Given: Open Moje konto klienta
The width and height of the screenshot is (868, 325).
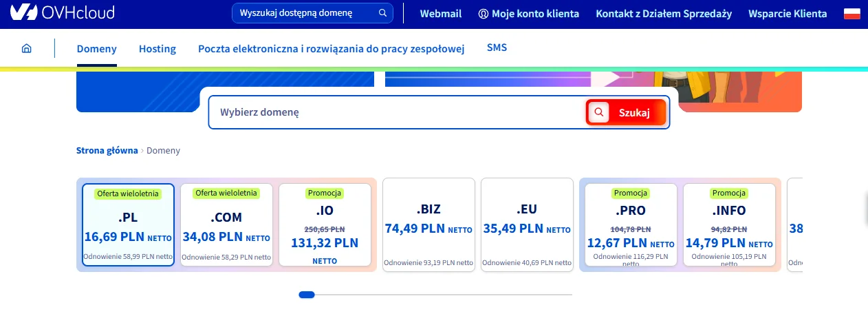Looking at the screenshot, I should coord(535,13).
